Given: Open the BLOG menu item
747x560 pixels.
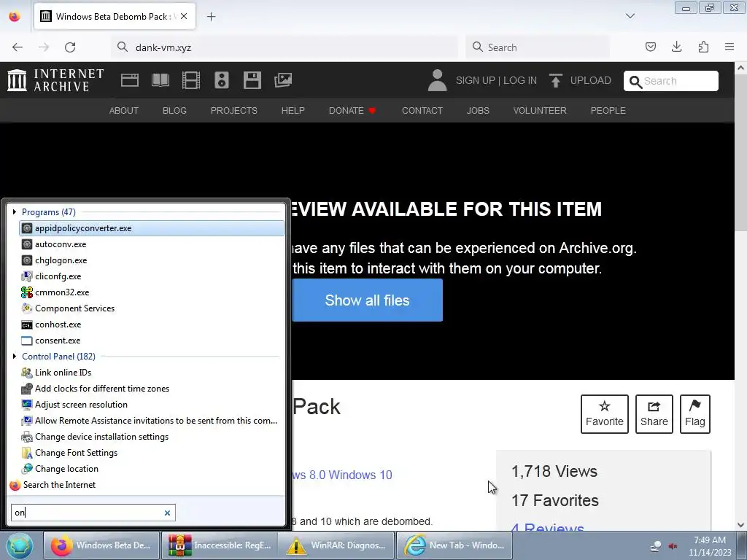Looking at the screenshot, I should 174,111.
